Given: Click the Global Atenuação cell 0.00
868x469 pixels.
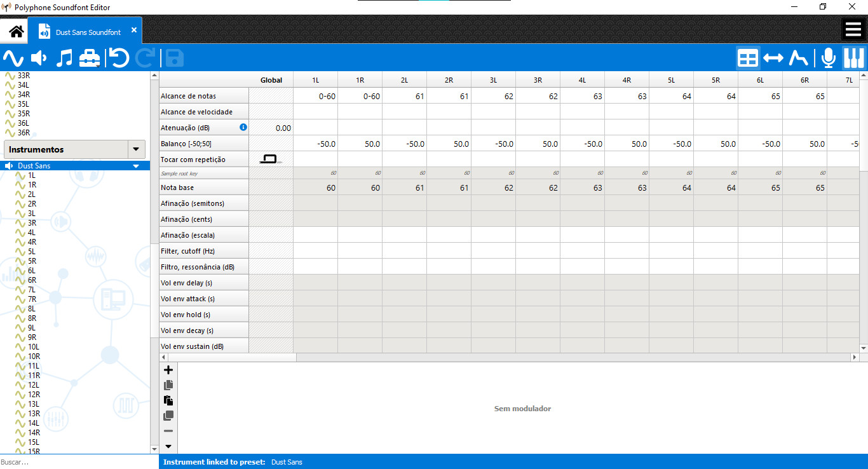Looking at the screenshot, I should (x=271, y=128).
